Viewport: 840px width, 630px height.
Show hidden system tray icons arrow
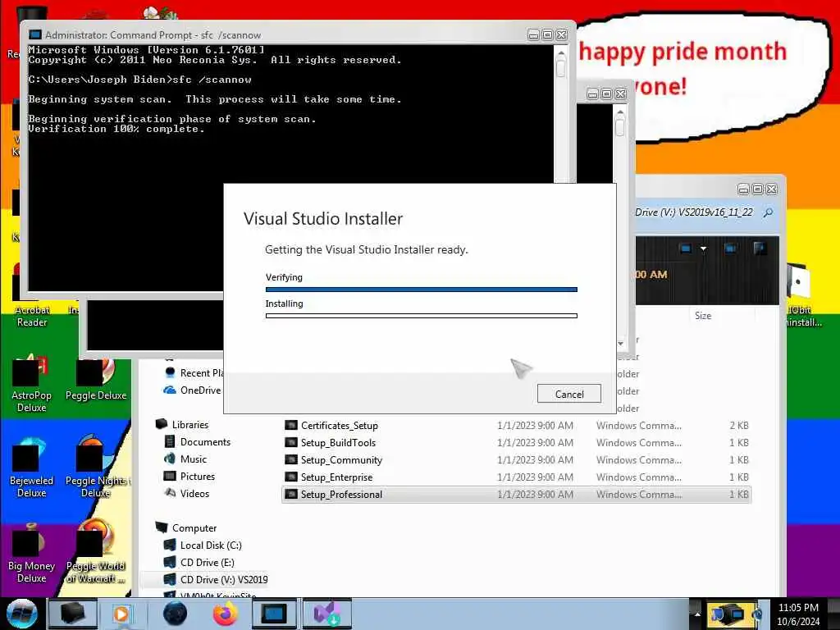tap(697, 614)
